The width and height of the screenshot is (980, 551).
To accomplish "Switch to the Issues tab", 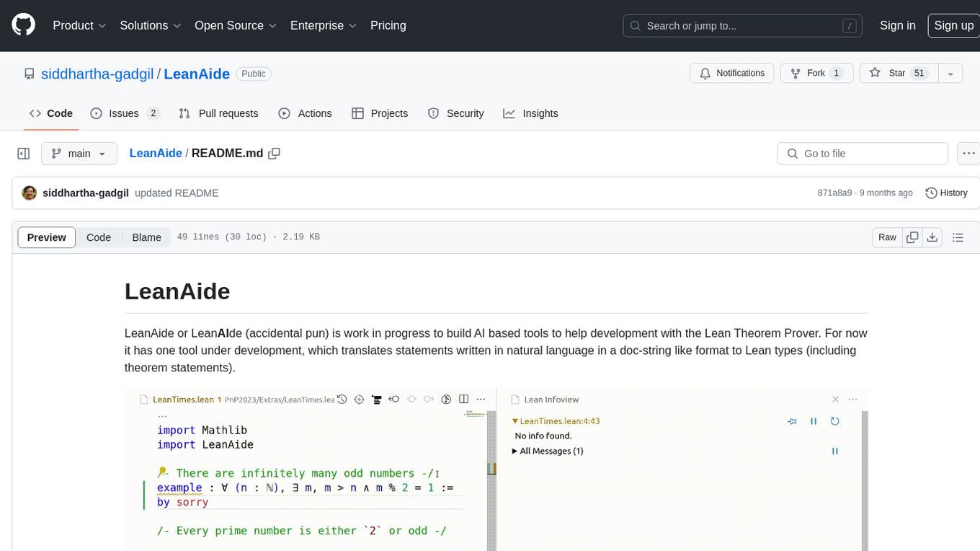I will (125, 113).
